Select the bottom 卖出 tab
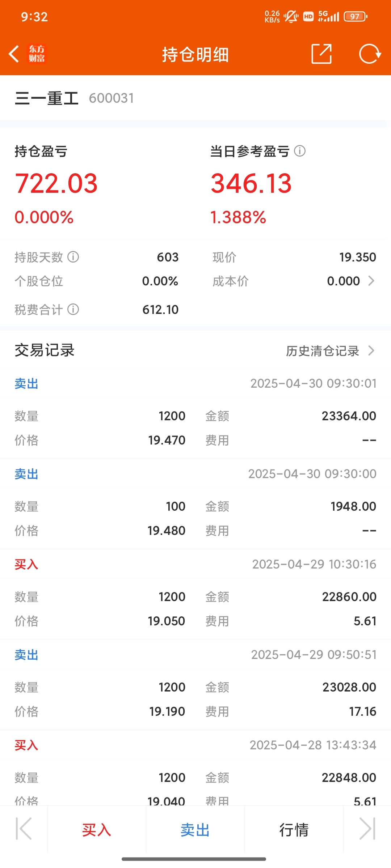The width and height of the screenshot is (391, 868). coord(195,830)
